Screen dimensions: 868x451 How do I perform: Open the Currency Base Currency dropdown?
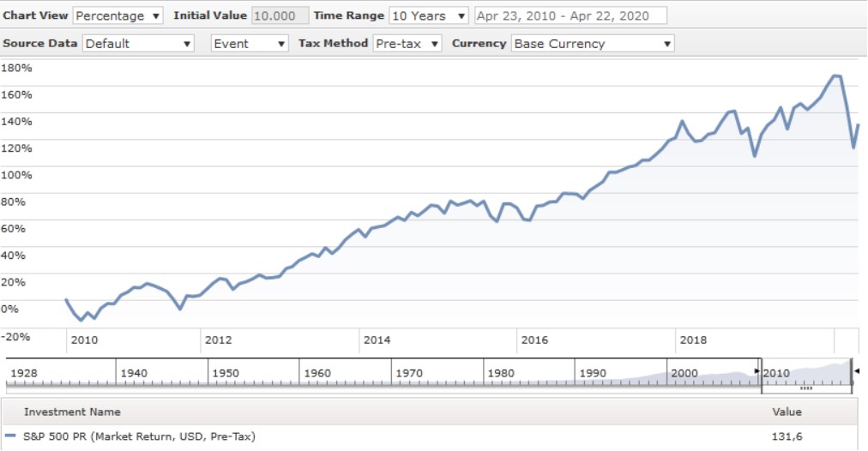tap(592, 44)
